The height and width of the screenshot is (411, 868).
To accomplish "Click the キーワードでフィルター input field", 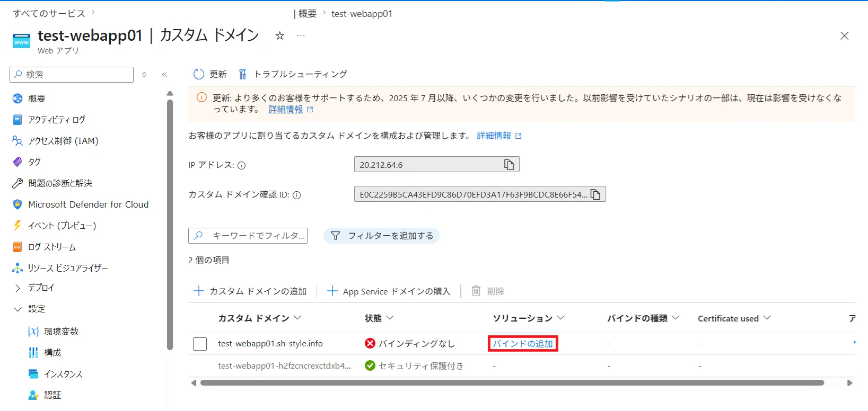I will point(248,236).
